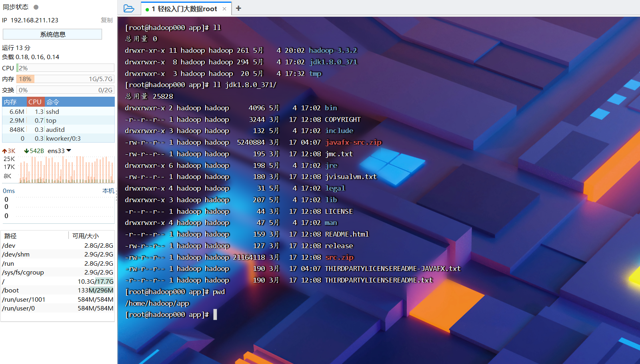Click the 内存 18% memory usage bar

click(65, 79)
